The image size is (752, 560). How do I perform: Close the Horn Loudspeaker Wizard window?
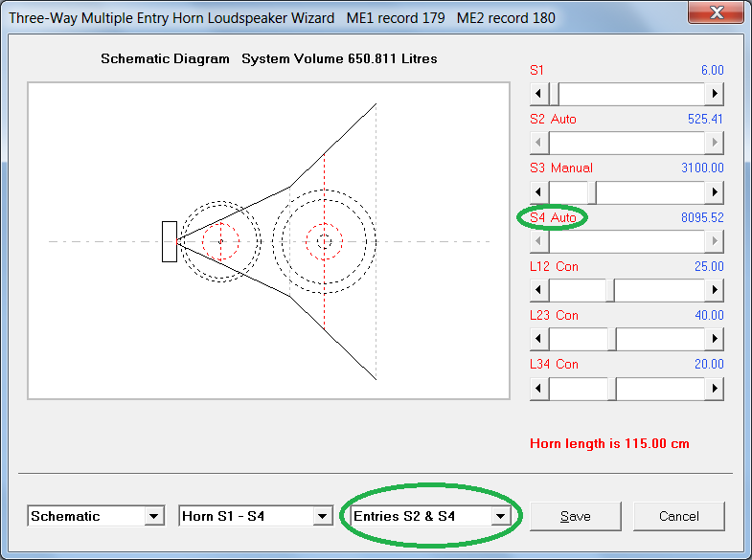716,12
